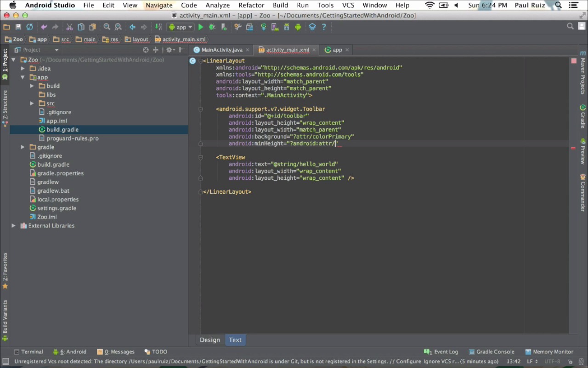
Task: Open the Navigate menu
Action: (159, 5)
